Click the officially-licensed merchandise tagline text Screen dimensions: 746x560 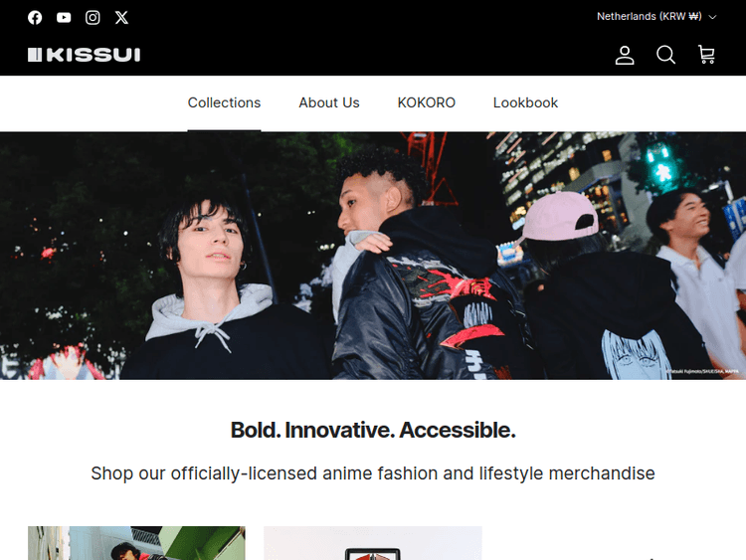[x=373, y=473]
